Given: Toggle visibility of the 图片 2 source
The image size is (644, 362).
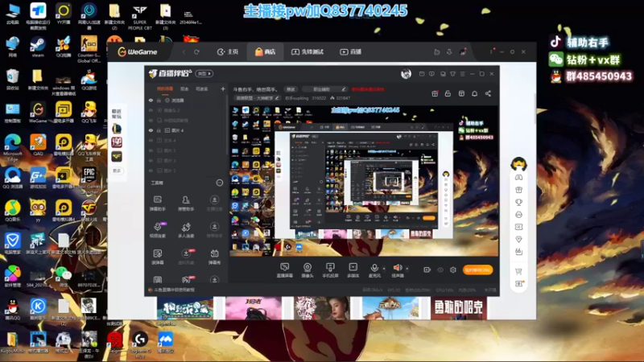Looking at the screenshot, I should tap(151, 171).
